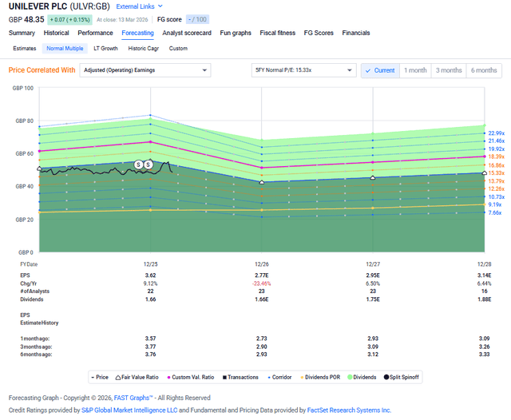
Task: Click the 12/27 EPS value 2.95E
Action: click(373, 275)
